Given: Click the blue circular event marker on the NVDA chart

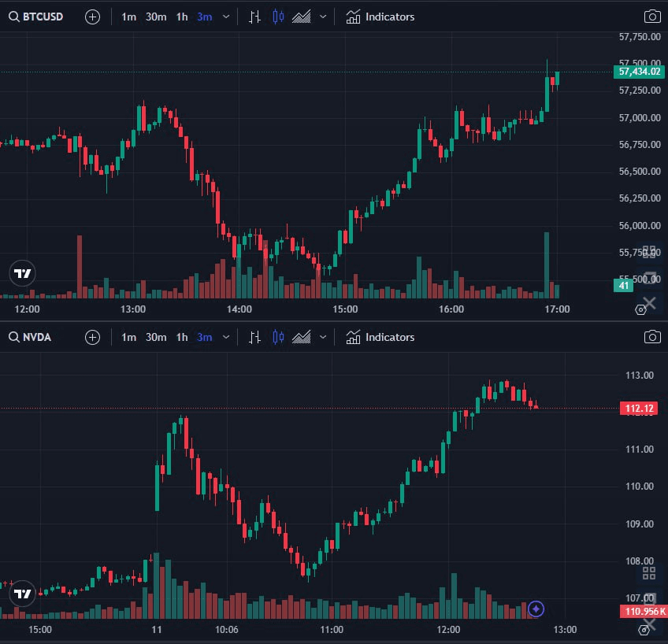Looking at the screenshot, I should point(536,609).
